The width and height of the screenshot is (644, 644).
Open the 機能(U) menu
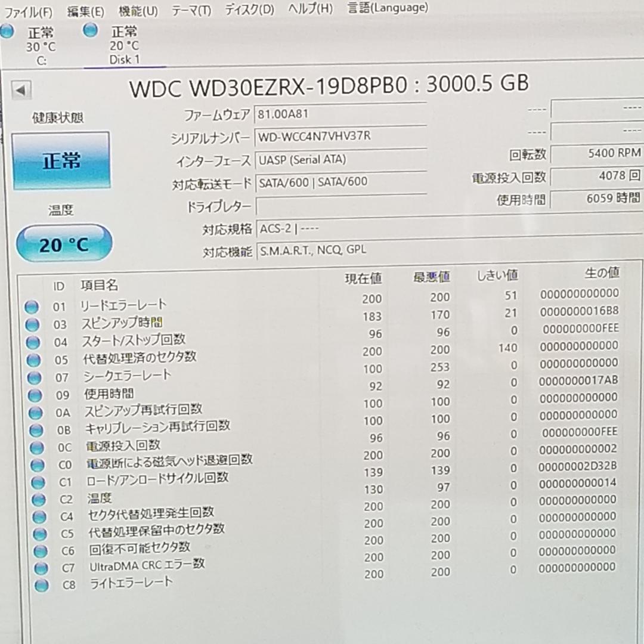point(138,11)
